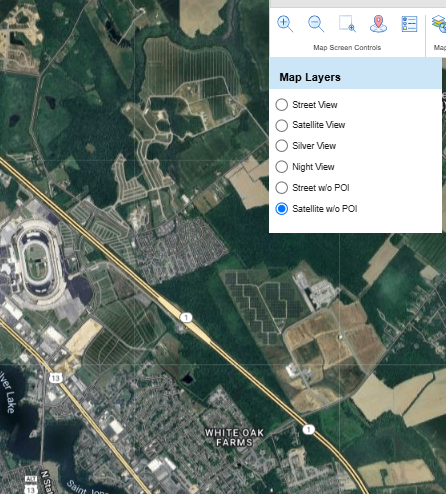The width and height of the screenshot is (446, 494).
Task: Click the Map Screen Controls group label
Action: 347,48
